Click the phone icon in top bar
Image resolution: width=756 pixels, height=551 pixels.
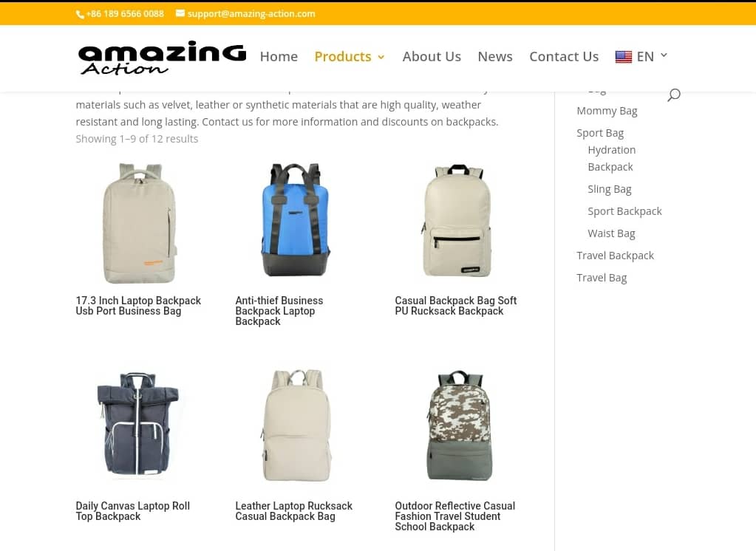[80, 14]
